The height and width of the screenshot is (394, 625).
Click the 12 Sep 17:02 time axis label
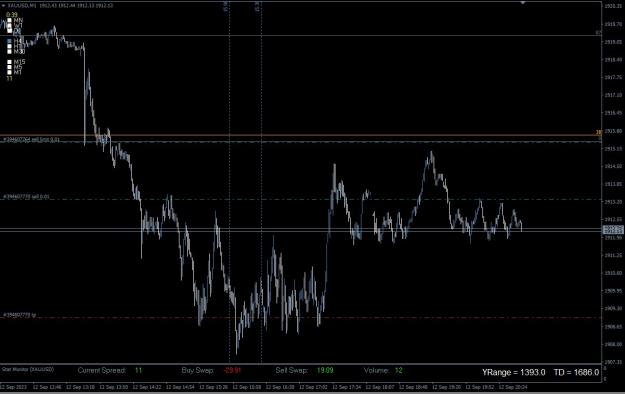(x=314, y=387)
